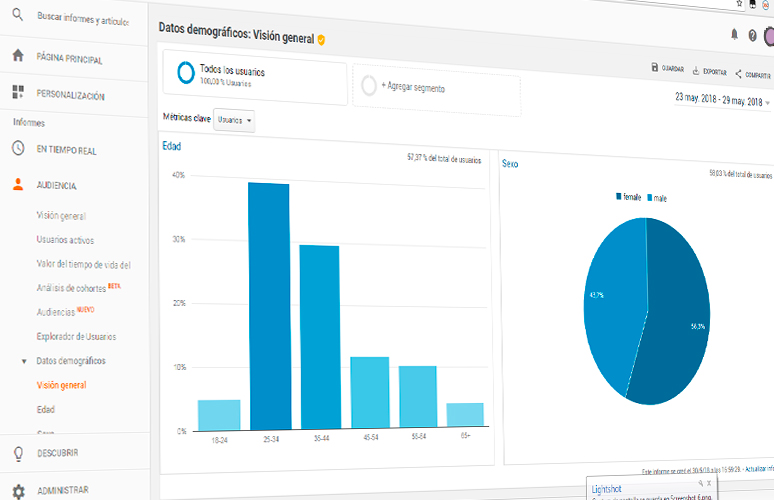Viewport: 774px width, 500px height.
Task: Open notifications bell icon
Action: pos(734,34)
